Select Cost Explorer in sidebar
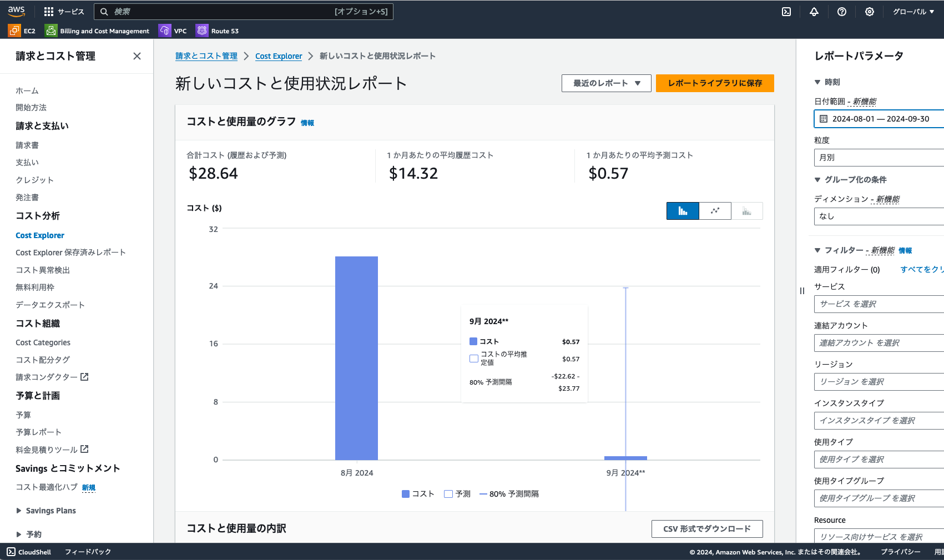The width and height of the screenshot is (944, 560). point(40,235)
